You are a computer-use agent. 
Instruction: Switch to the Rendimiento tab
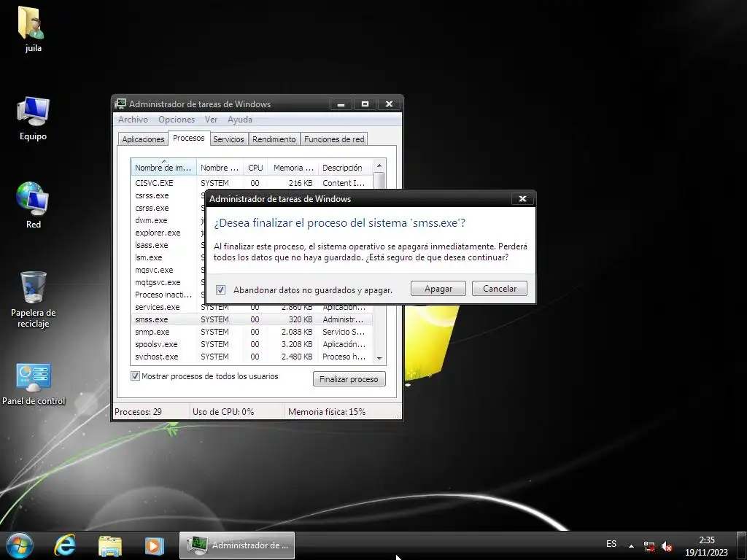click(x=274, y=139)
